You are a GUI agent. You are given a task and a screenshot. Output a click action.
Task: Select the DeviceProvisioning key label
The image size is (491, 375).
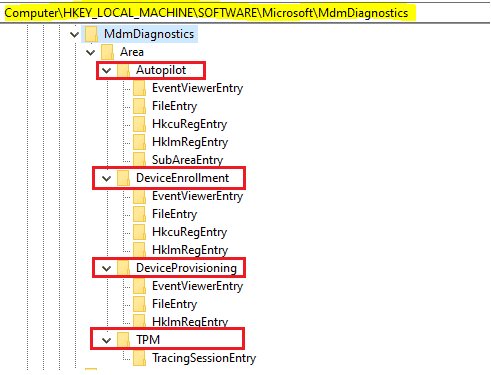[x=186, y=268]
